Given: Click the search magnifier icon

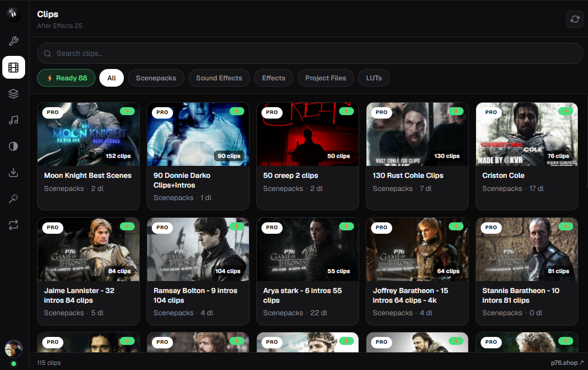Looking at the screenshot, I should [47, 54].
